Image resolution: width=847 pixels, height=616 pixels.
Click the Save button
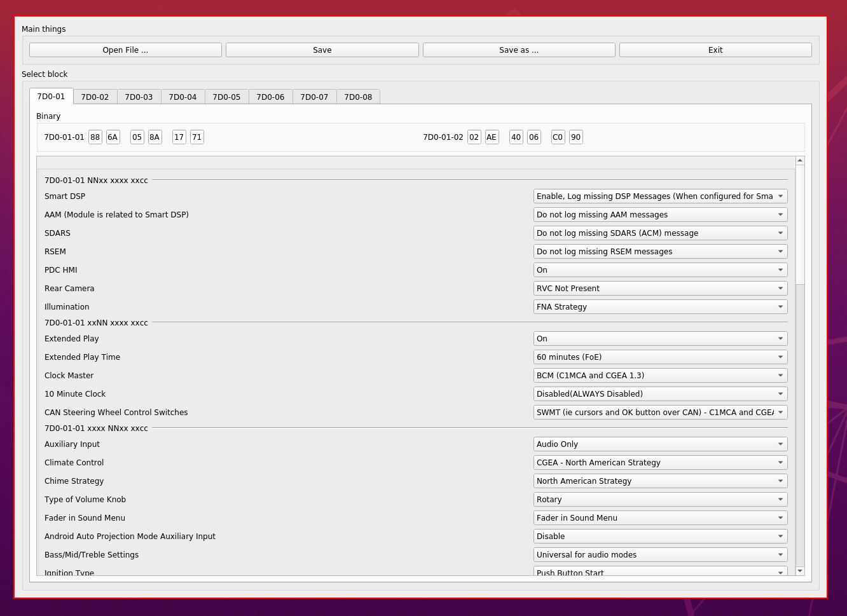tap(322, 50)
